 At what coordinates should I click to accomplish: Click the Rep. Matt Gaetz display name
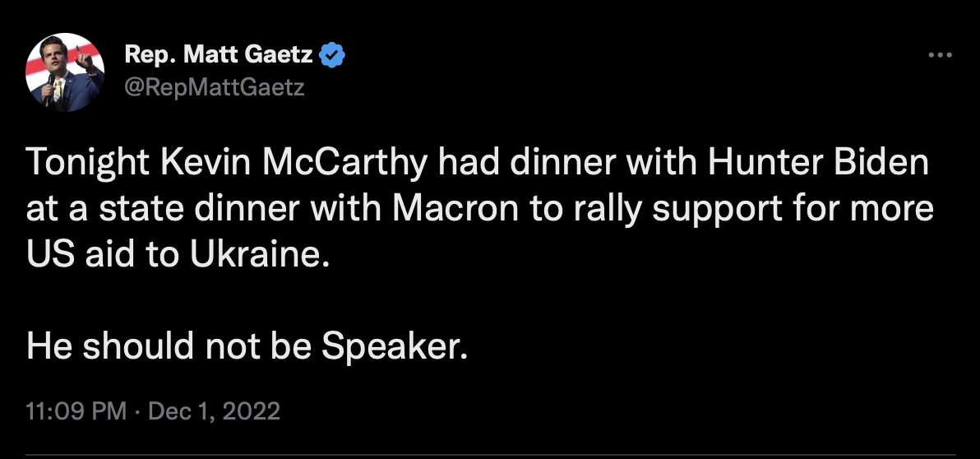coord(219,55)
